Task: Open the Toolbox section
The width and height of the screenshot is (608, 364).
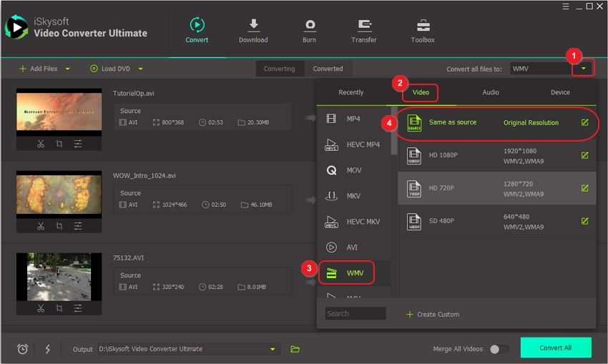Action: coord(423,26)
